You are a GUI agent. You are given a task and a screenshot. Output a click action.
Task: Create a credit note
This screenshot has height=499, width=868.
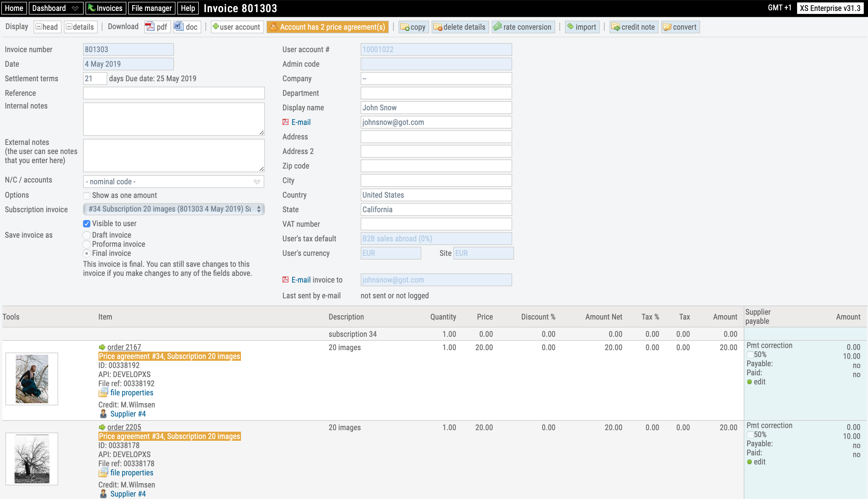tap(633, 27)
